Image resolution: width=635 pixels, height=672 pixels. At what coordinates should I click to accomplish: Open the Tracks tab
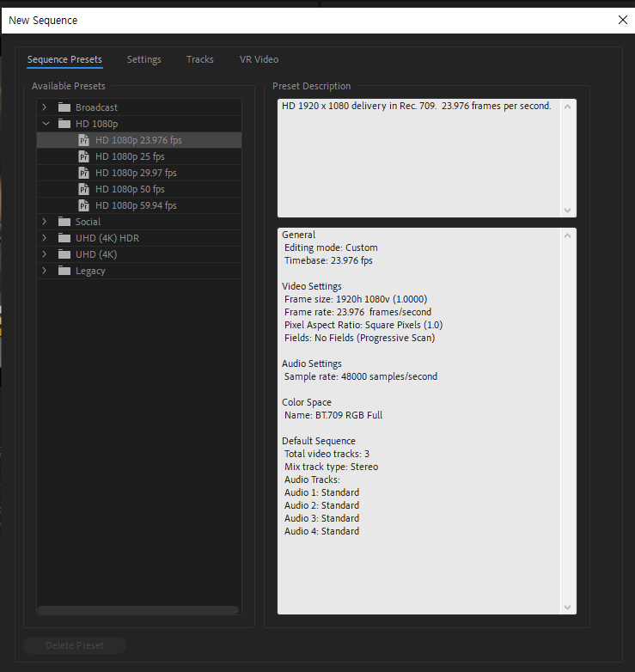pyautogui.click(x=199, y=59)
